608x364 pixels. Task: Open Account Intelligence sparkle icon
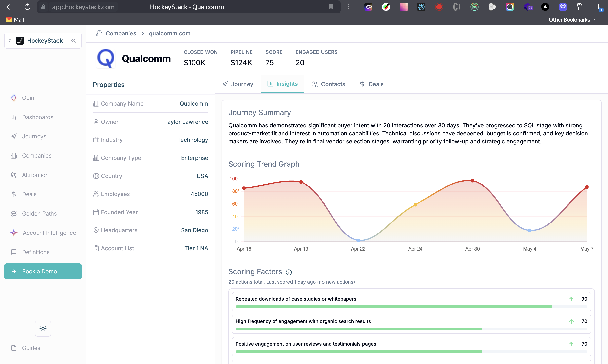[14, 233]
